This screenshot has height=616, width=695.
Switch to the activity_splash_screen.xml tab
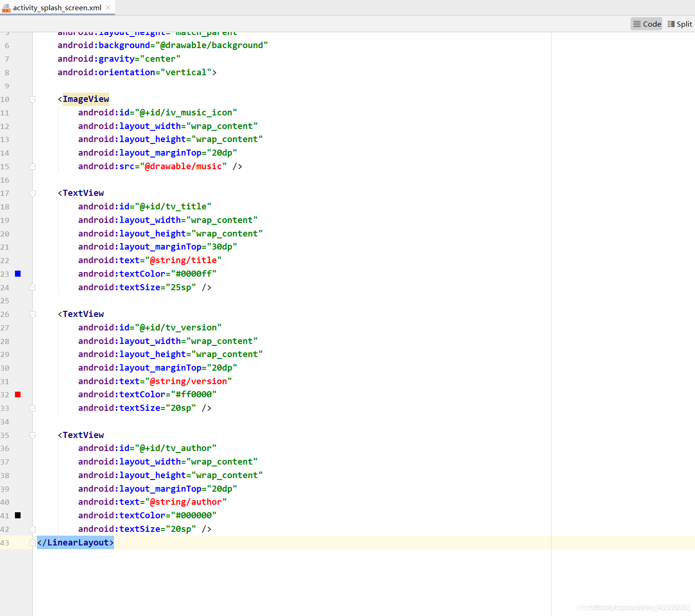pyautogui.click(x=57, y=7)
